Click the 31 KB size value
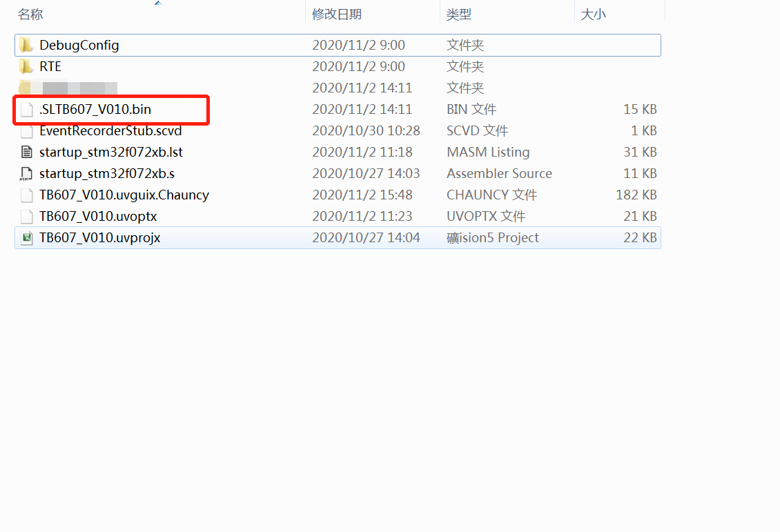Viewport: 780px width, 532px height. [640, 152]
